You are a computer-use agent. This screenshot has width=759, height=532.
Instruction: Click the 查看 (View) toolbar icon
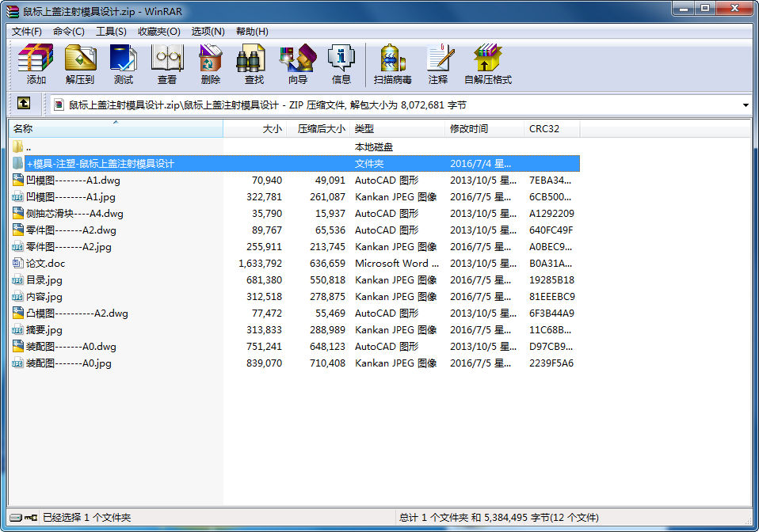point(167,58)
